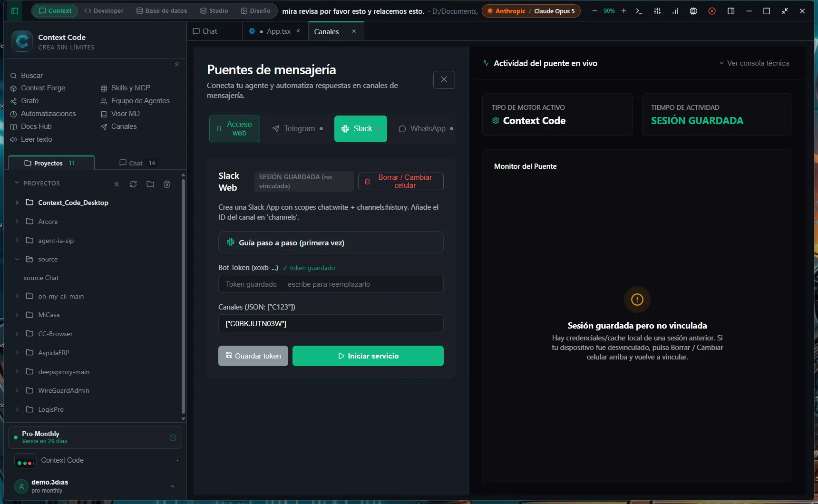Delete project with trash icon

pyautogui.click(x=167, y=184)
